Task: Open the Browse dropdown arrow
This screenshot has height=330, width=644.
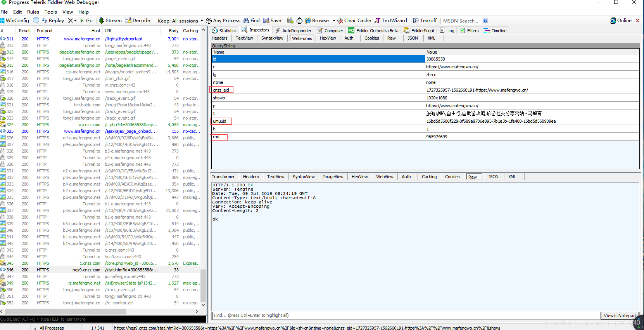Action: tap(333, 21)
